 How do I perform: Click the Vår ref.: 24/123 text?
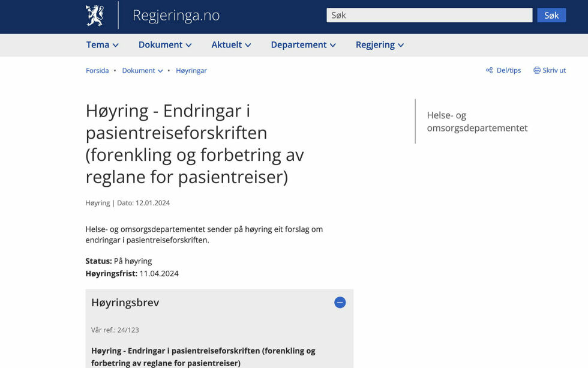tap(115, 330)
